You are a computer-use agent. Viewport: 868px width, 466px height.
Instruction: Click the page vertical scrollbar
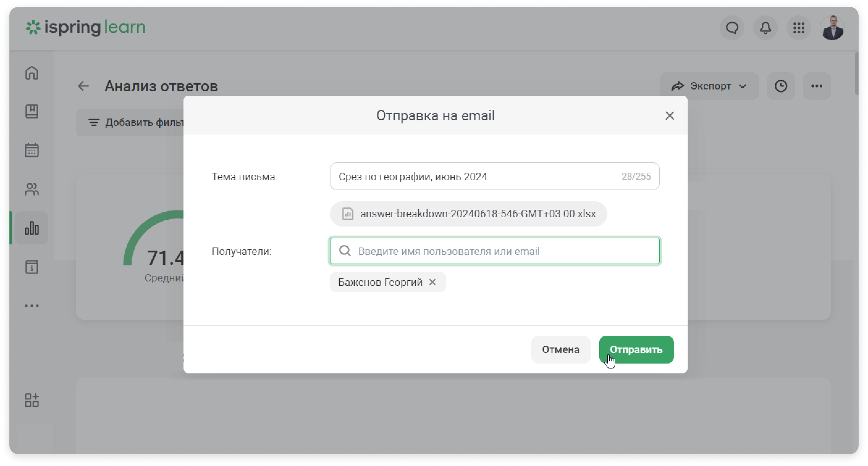pyautogui.click(x=857, y=73)
